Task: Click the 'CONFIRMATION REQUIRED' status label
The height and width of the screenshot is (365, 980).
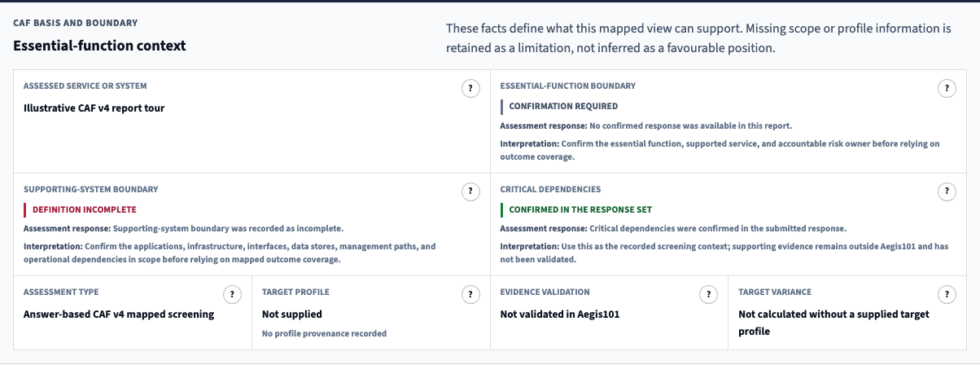Action: (563, 106)
